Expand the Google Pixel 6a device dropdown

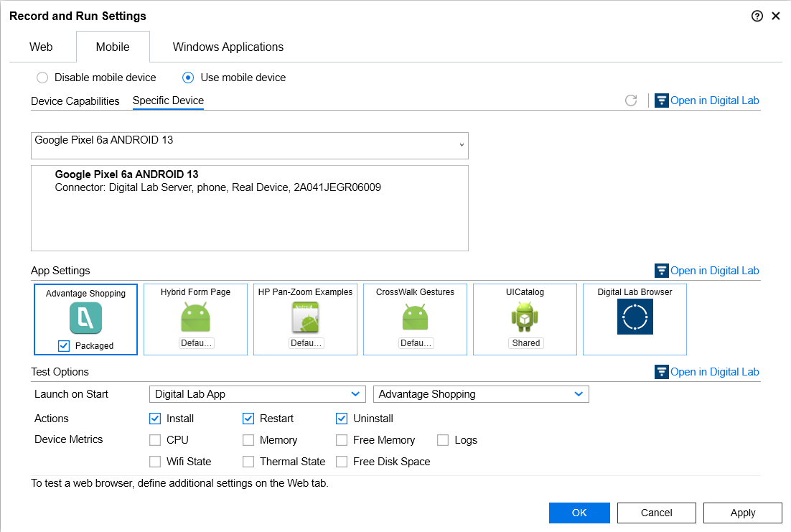click(461, 145)
